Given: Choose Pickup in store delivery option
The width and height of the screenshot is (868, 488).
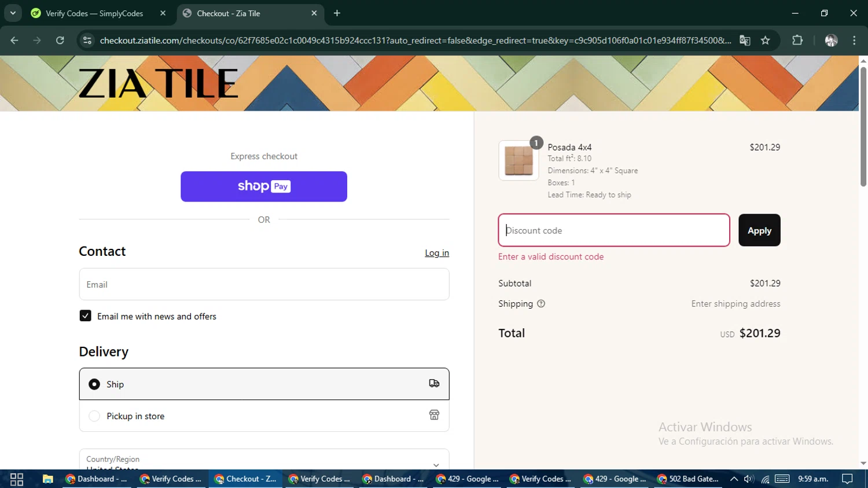Looking at the screenshot, I should pos(264,416).
